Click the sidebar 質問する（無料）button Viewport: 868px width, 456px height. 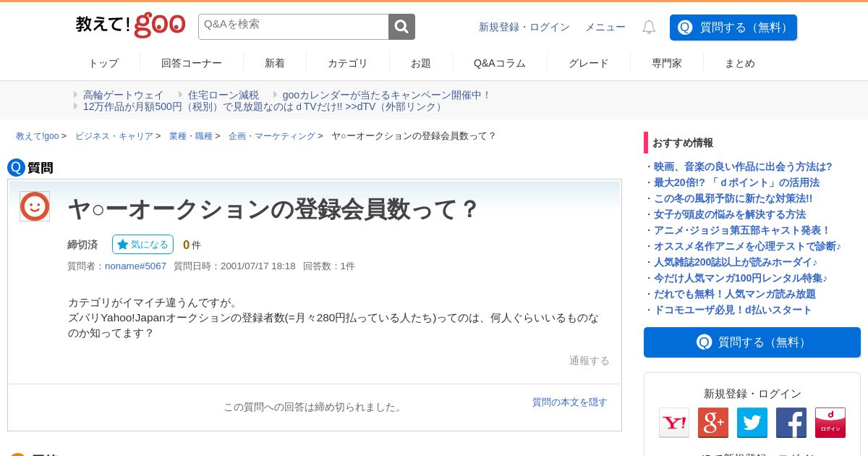(x=752, y=342)
